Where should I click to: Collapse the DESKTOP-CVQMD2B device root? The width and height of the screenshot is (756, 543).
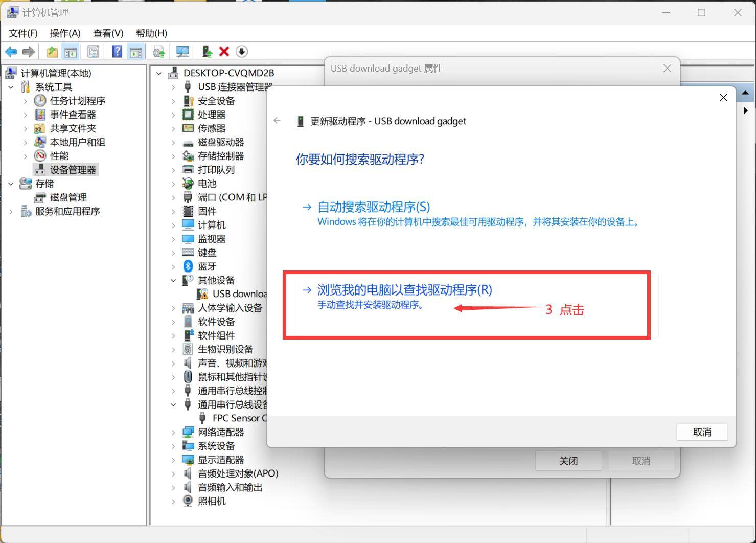[x=159, y=73]
